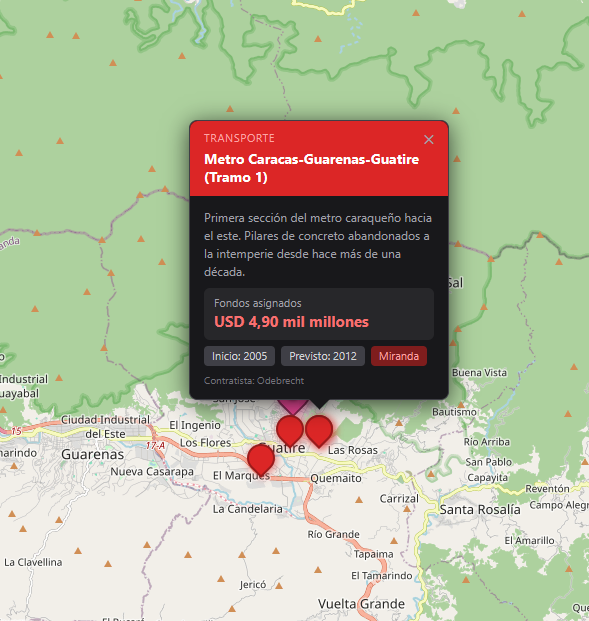Image resolution: width=589 pixels, height=621 pixels.
Task: Click the magenta marker under the popup
Action: (293, 407)
